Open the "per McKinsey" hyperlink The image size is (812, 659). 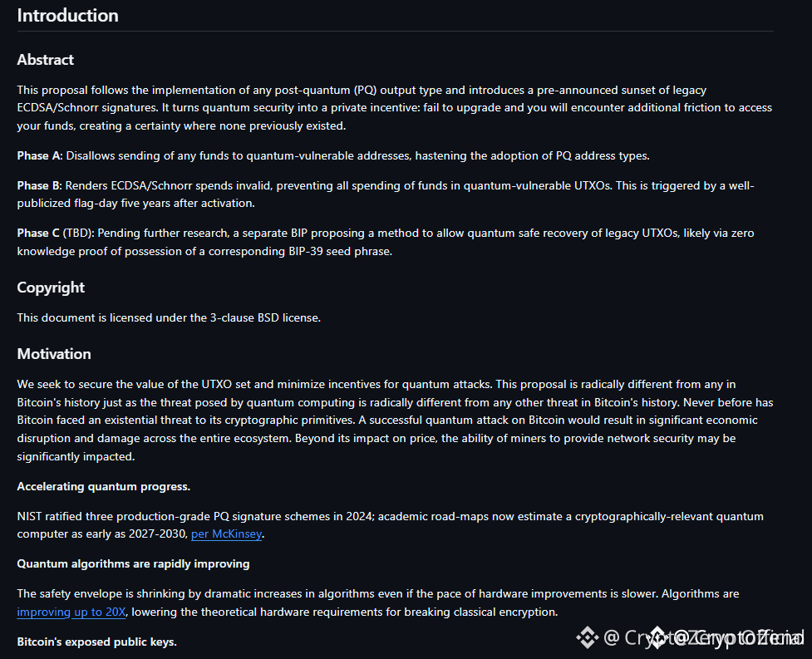pos(226,534)
